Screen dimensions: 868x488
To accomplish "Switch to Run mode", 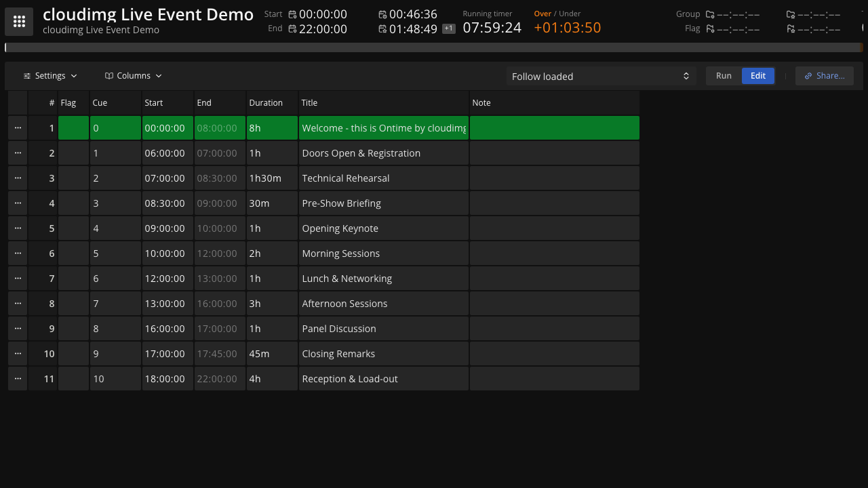I will 724,76.
